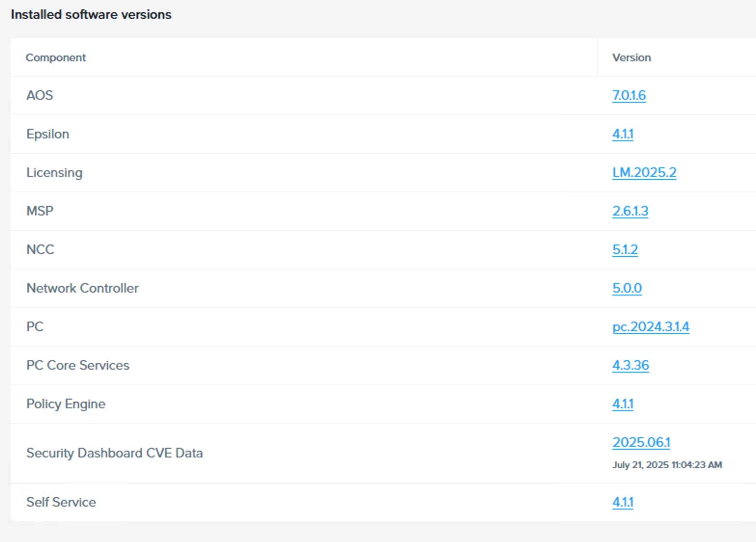Select the Security Dashboard CVE Data name
Screen dimensions: 756x542
coord(115,453)
